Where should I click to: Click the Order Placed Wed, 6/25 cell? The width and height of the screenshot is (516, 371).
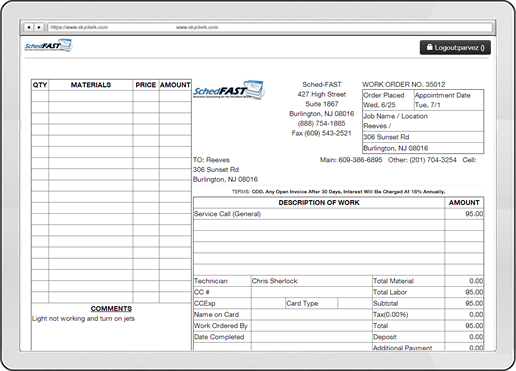click(388, 100)
